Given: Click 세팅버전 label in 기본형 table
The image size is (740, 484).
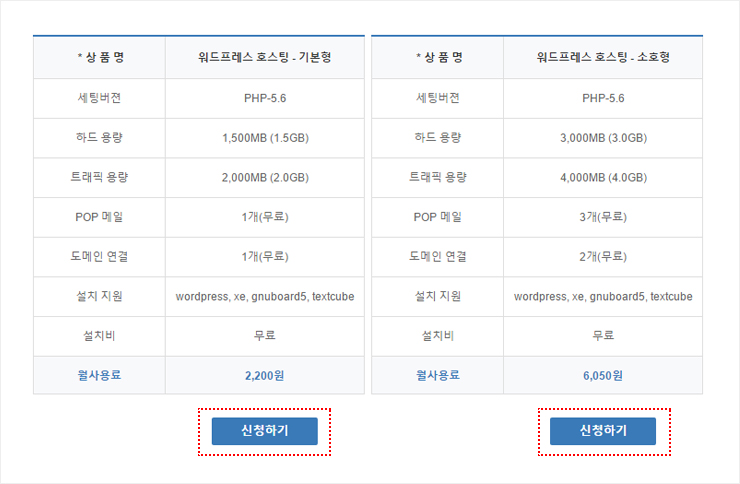Looking at the screenshot, I should tap(100, 98).
